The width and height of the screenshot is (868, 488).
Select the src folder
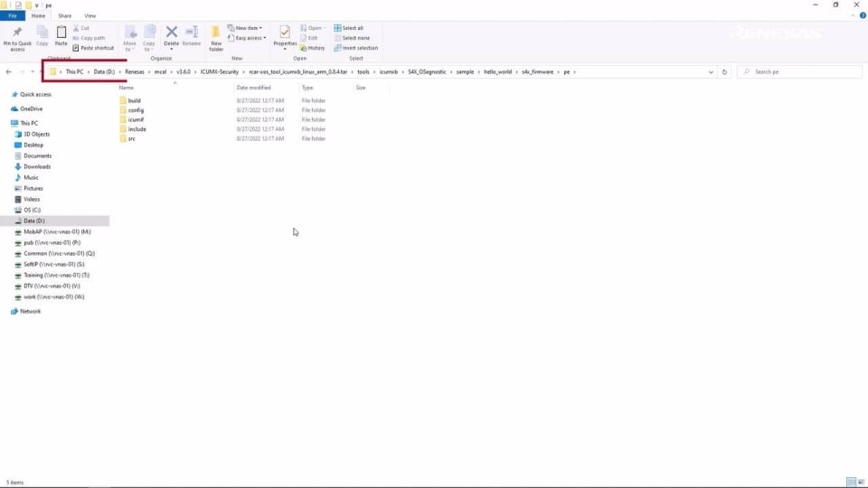click(x=131, y=138)
